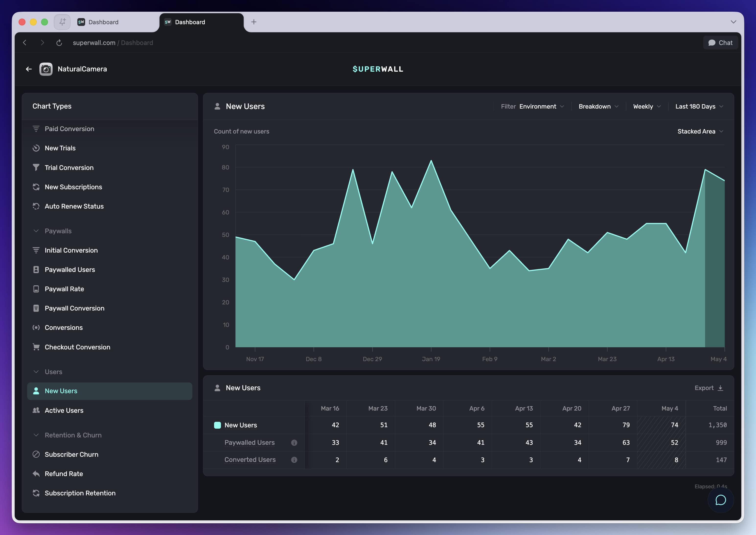The height and width of the screenshot is (535, 756).
Task: Click the Trial Conversion filter icon
Action: point(36,168)
